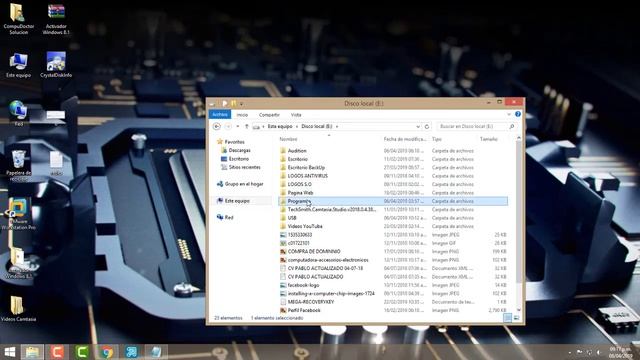Switch to large icons view in status bar

[x=516, y=318]
